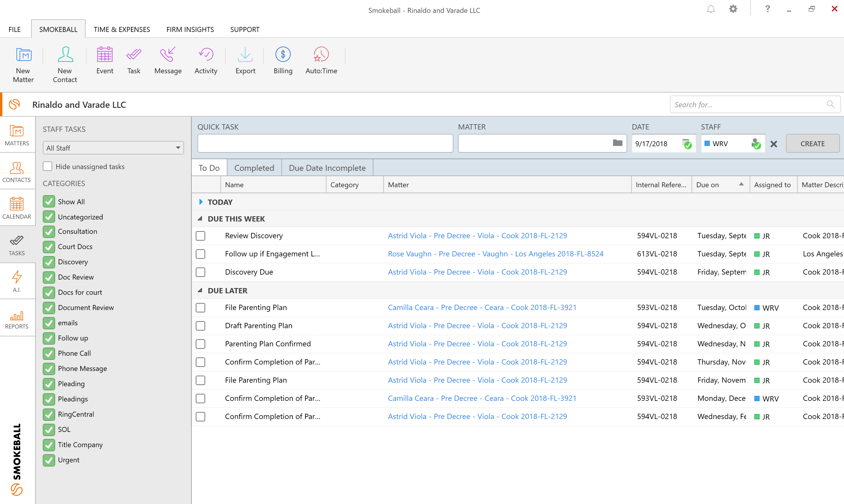Open the Activity ribbon icon
The image size is (844, 504).
(x=205, y=55)
